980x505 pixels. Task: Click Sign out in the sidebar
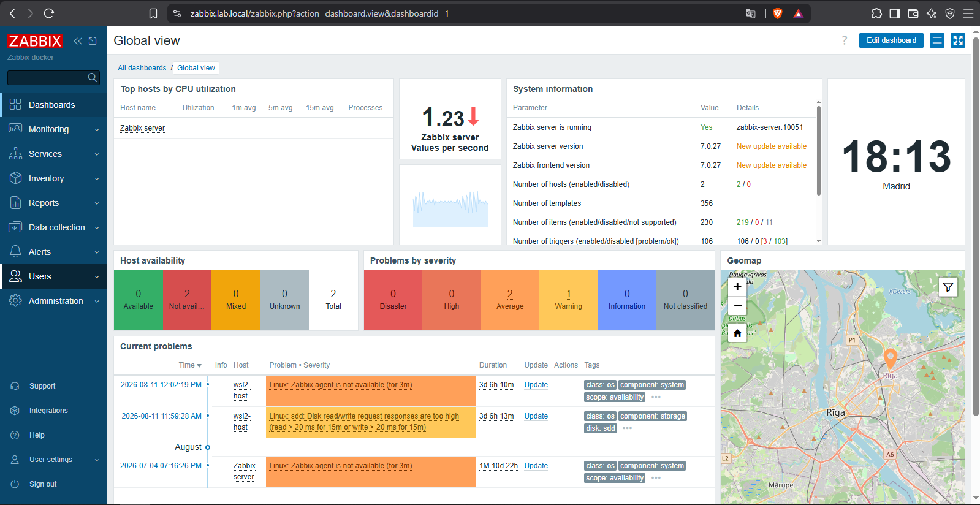point(53,484)
